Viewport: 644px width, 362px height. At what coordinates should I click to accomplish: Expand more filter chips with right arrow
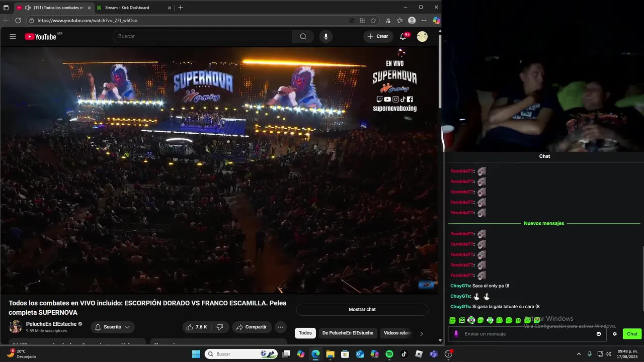coord(422,333)
